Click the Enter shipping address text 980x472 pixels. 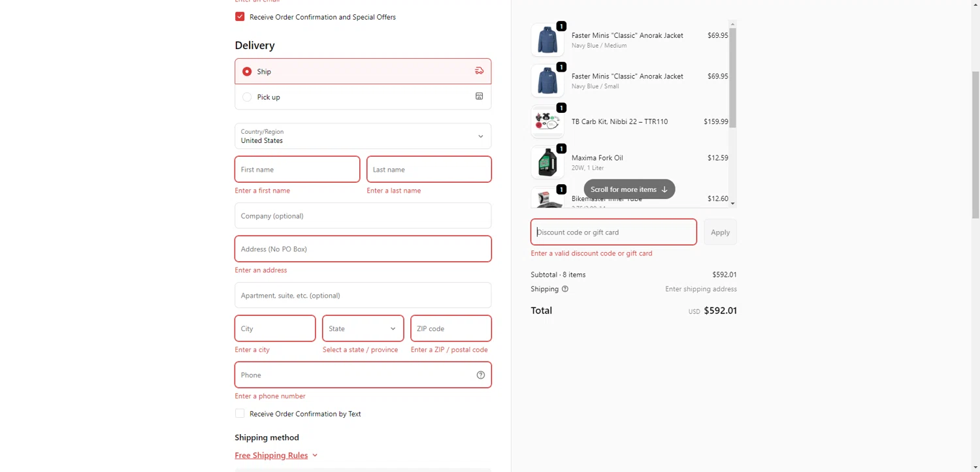click(x=701, y=289)
